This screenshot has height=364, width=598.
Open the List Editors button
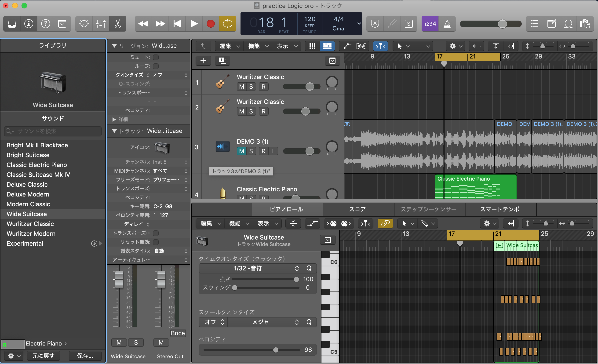click(x=534, y=24)
